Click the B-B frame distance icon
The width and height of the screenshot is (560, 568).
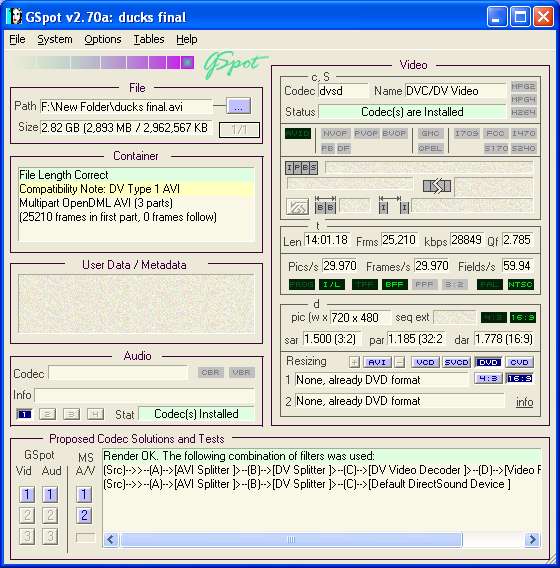(x=325, y=205)
